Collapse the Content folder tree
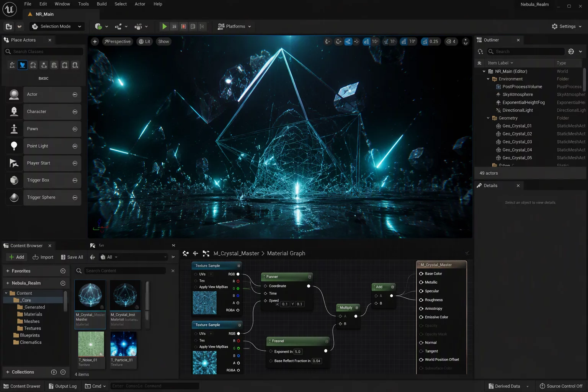Viewport: 588px width, 392px height. pos(6,293)
